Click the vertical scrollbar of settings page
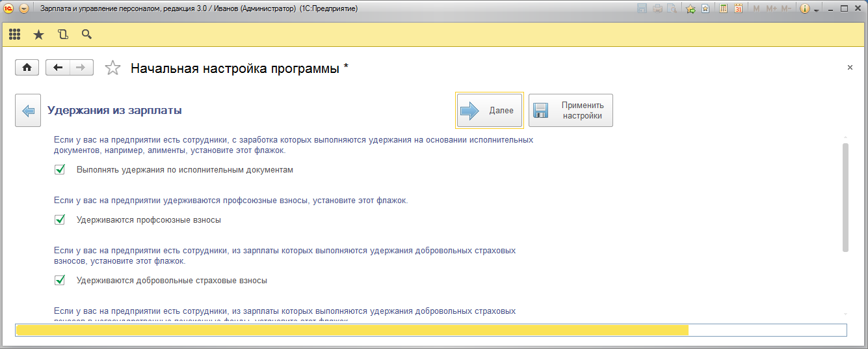This screenshot has height=349, width=868. [845, 197]
